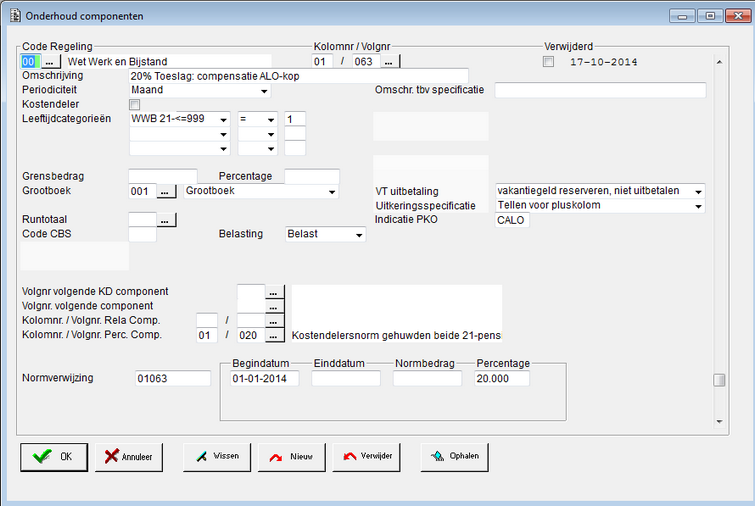Click the Nieuw button
Viewport: 755px width, 506px height.
(x=291, y=457)
